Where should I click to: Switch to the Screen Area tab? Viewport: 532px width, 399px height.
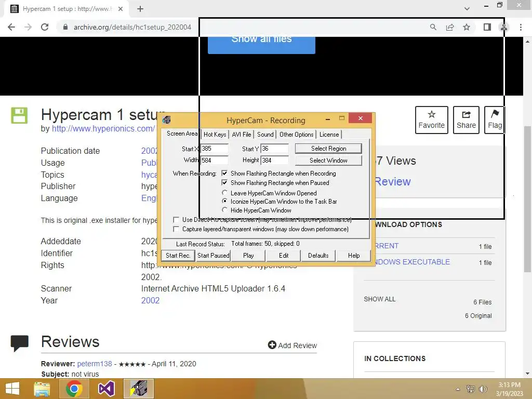click(182, 134)
